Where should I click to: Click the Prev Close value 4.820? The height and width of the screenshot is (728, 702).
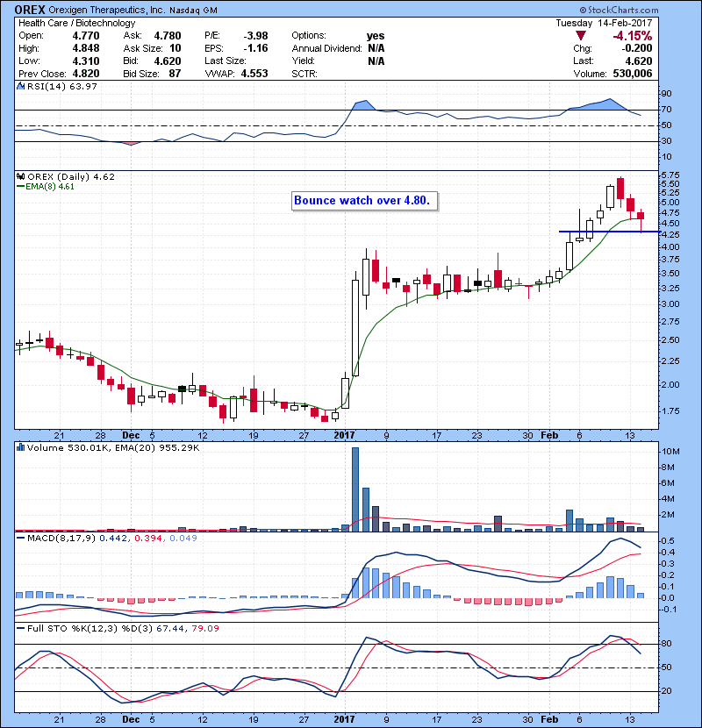click(x=86, y=74)
